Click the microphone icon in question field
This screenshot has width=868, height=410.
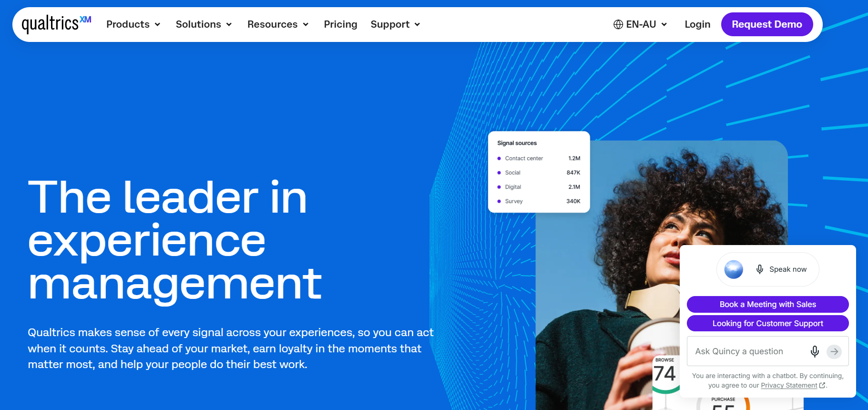pyautogui.click(x=815, y=351)
